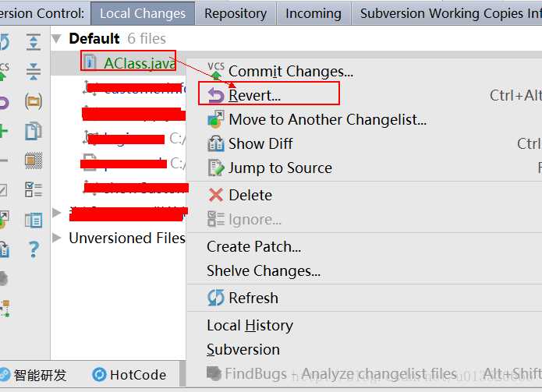
Task: Choose Commit Changes... from the context menu
Action: coord(290,71)
